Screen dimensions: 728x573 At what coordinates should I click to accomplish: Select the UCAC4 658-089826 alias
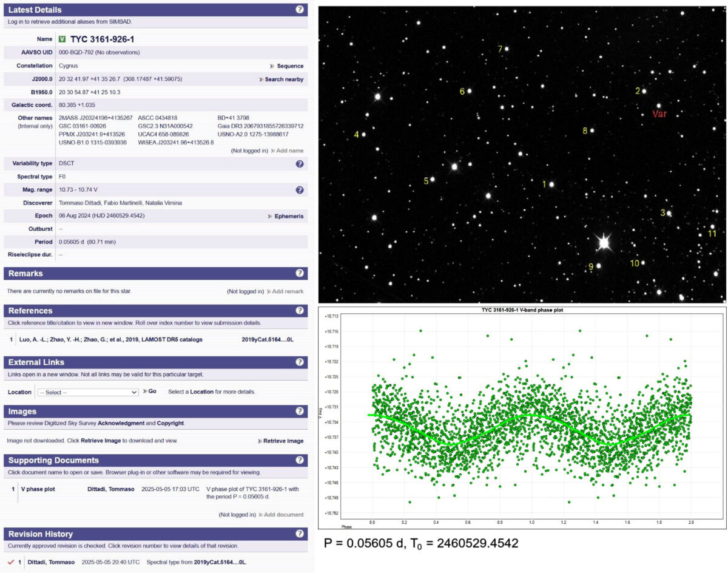pyautogui.click(x=164, y=134)
